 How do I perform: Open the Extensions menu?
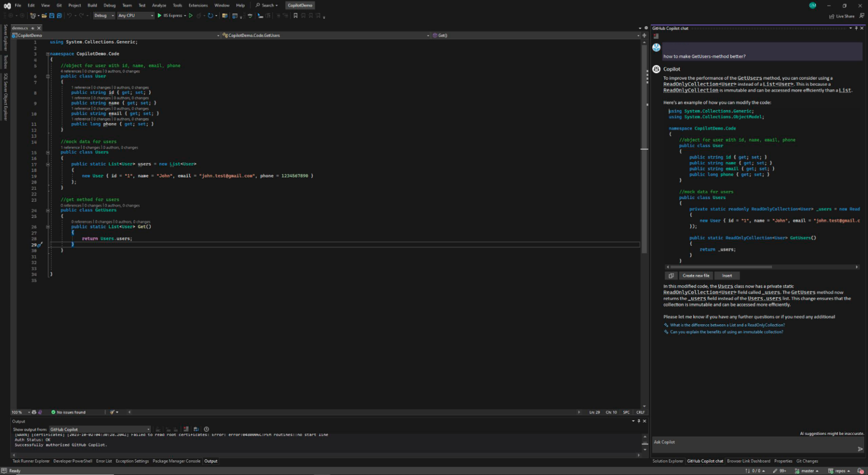(198, 6)
